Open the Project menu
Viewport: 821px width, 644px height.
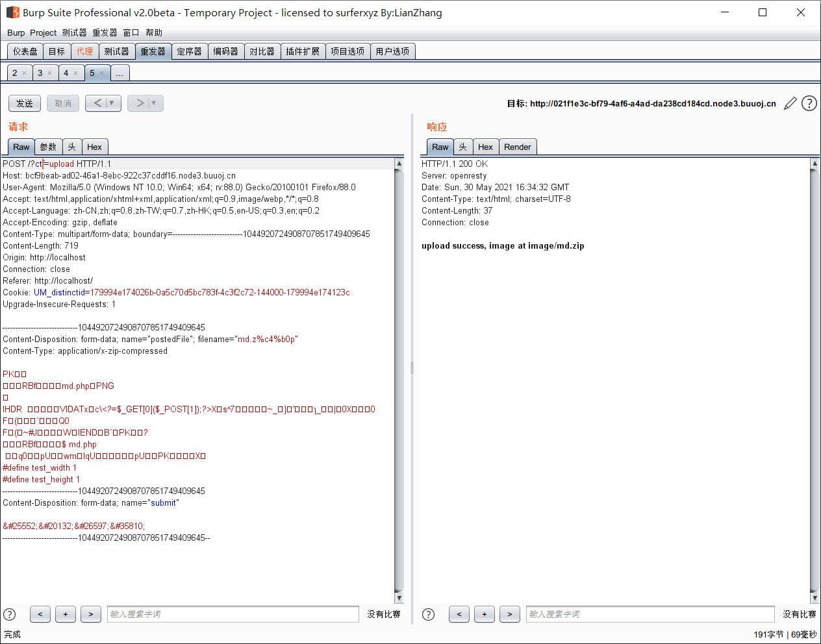(x=43, y=32)
